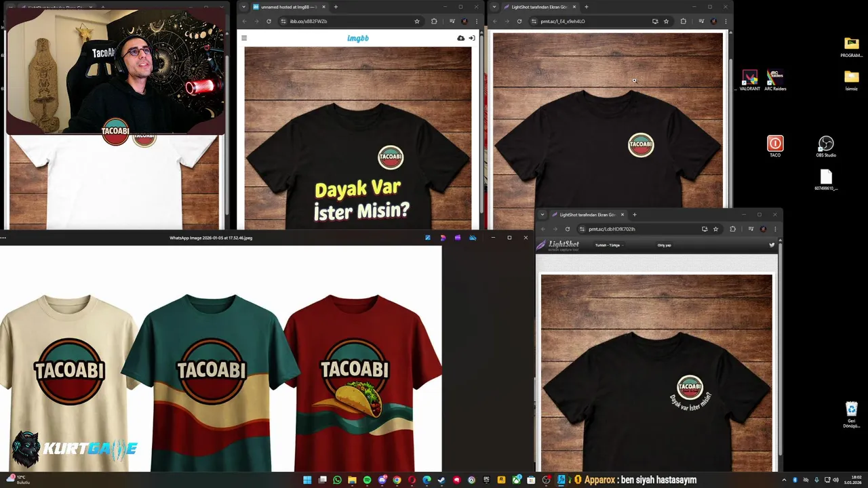Image resolution: width=868 pixels, height=488 pixels.
Task: Click the Imgbb logo link
Action: (358, 38)
